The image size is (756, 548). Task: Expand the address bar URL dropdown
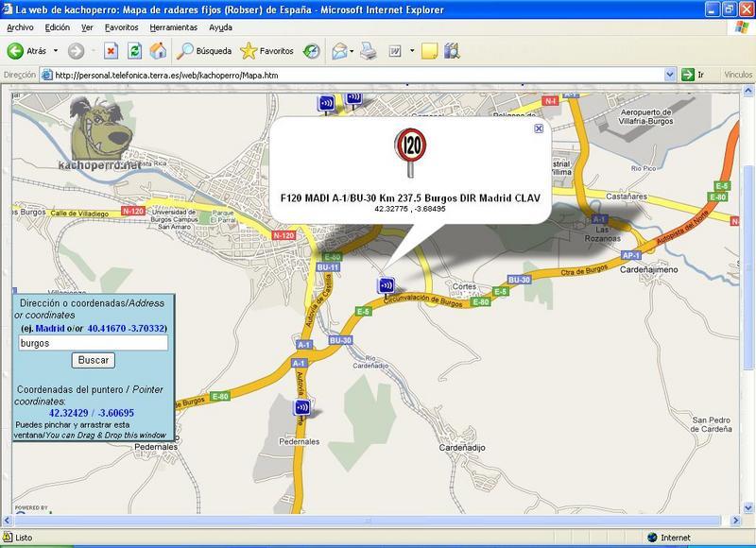pyautogui.click(x=670, y=75)
